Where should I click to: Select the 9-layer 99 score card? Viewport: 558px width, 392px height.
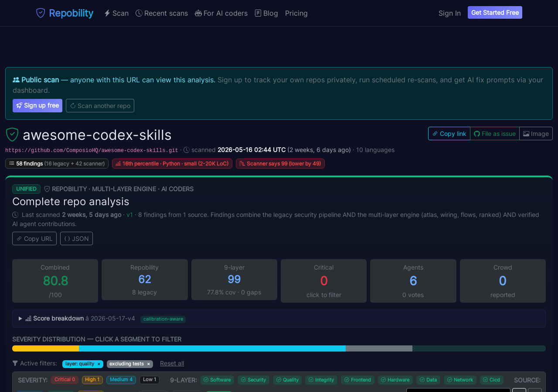[x=234, y=280]
